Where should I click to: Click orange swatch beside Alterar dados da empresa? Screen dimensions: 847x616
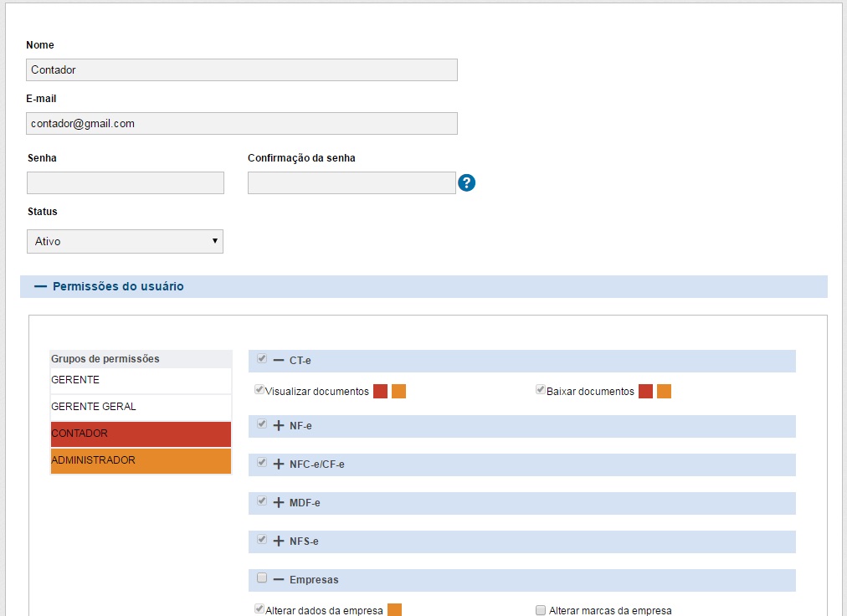pyautogui.click(x=394, y=610)
